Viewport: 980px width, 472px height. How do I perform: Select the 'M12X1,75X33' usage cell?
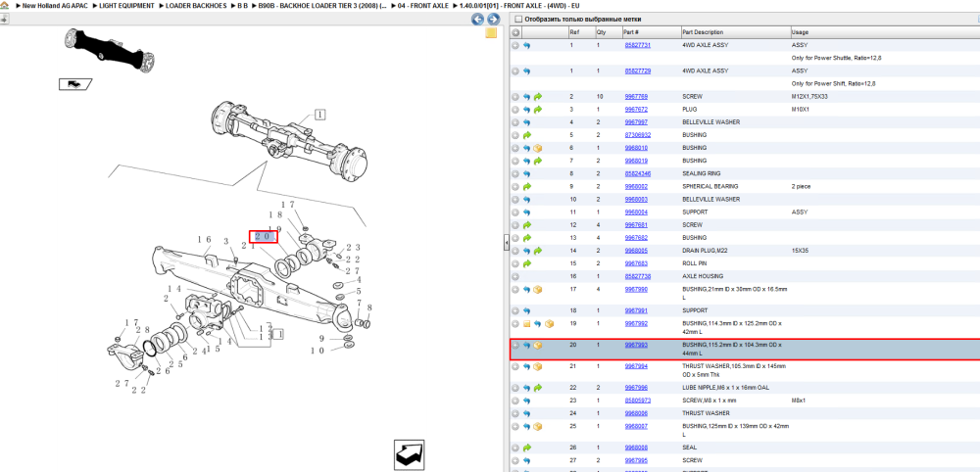point(808,97)
